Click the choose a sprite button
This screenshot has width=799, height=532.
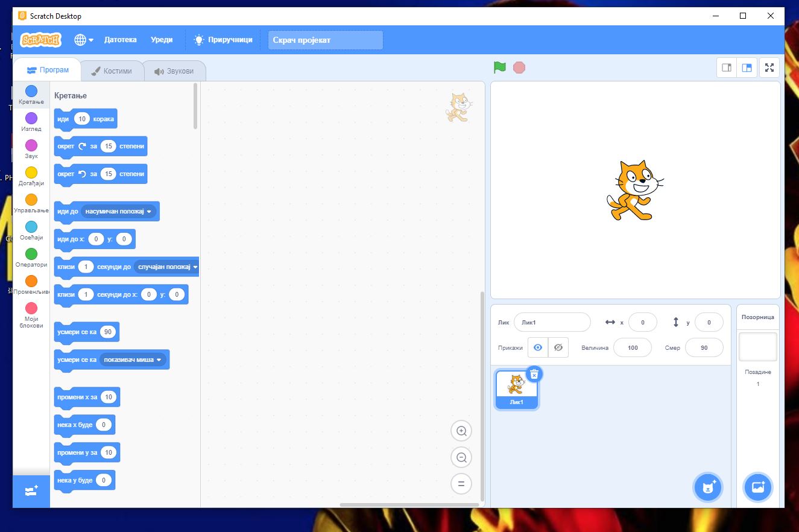[x=708, y=487]
